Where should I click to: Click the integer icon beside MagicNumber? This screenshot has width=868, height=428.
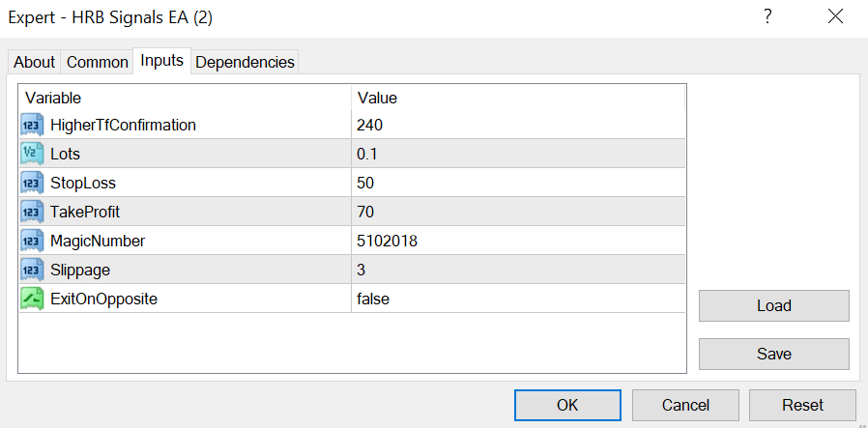pyautogui.click(x=32, y=241)
